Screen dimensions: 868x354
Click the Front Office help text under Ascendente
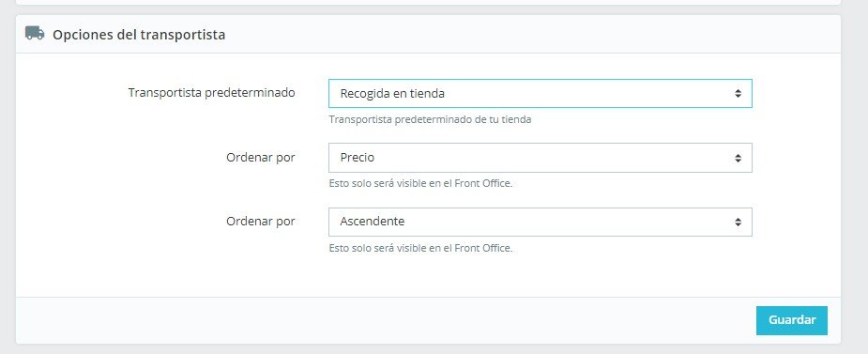click(x=420, y=248)
